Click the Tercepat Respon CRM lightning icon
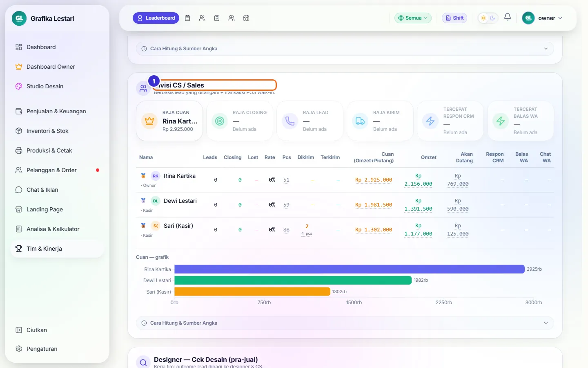The image size is (588, 368). (430, 121)
